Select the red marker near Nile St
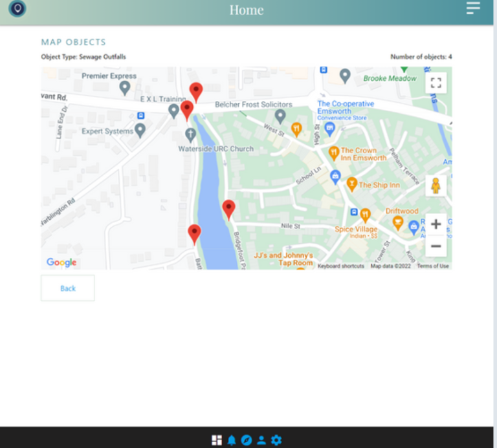 pos(228,210)
